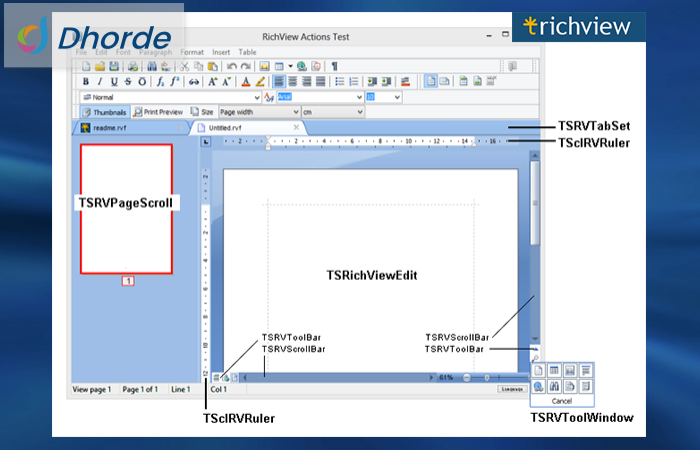This screenshot has height=450, width=700.
Task: Open the Table menu
Action: pyautogui.click(x=247, y=52)
